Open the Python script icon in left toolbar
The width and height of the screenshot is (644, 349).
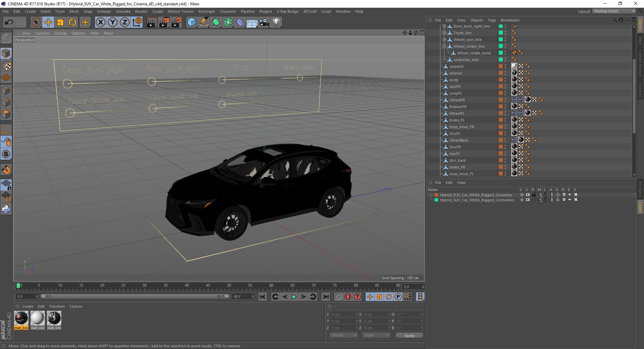(6, 209)
